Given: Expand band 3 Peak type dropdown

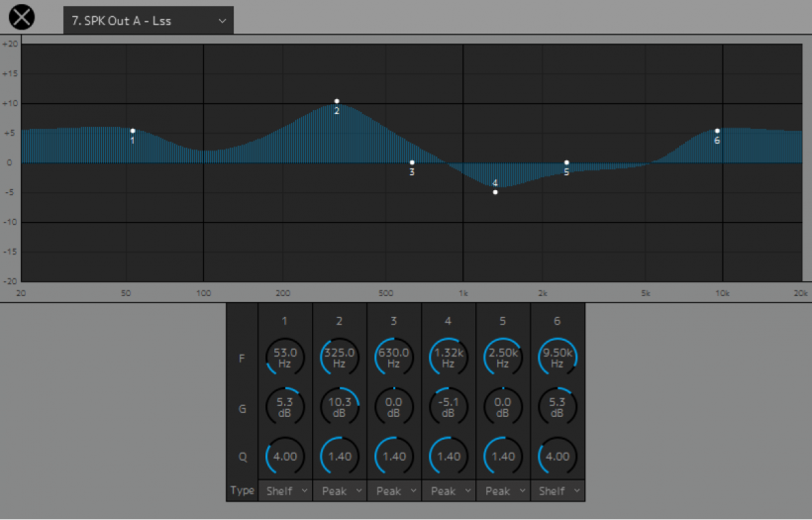Looking at the screenshot, I should (394, 490).
